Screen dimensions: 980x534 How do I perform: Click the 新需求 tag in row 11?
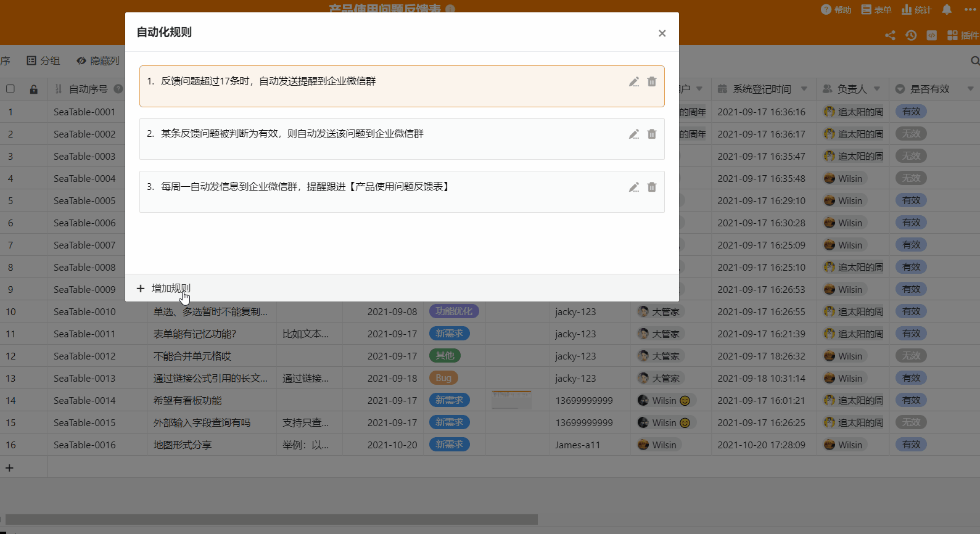449,334
